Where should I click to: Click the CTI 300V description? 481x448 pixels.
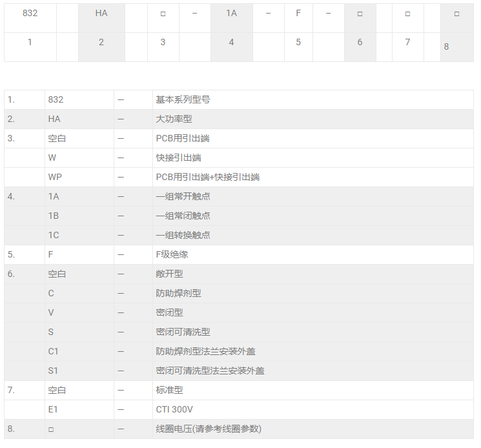[x=174, y=409]
